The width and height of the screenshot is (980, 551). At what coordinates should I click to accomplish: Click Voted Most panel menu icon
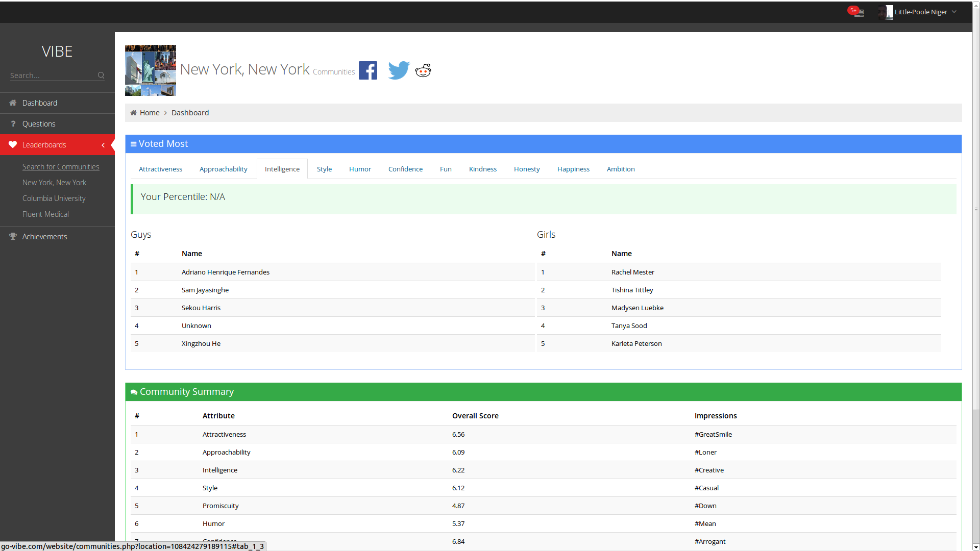coord(133,144)
